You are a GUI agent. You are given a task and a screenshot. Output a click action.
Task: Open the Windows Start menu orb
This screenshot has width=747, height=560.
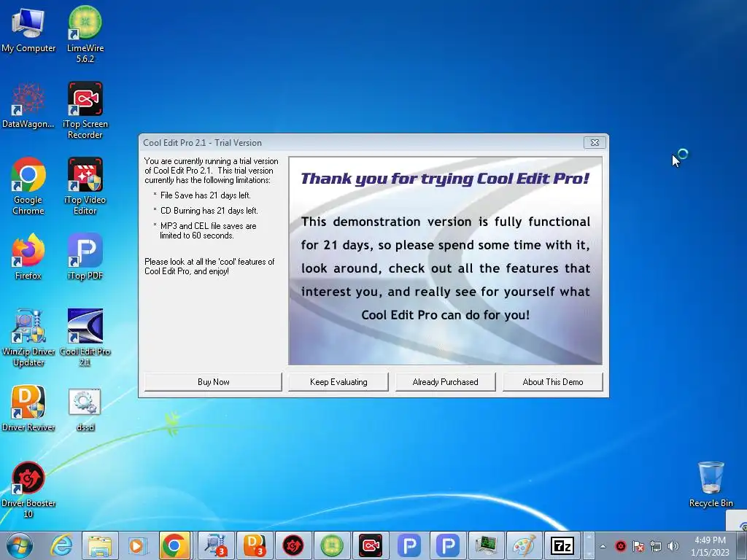[x=20, y=545]
